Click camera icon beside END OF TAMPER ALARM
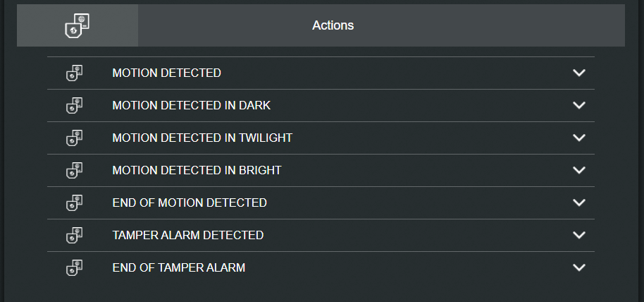644x302 pixels. tap(74, 267)
